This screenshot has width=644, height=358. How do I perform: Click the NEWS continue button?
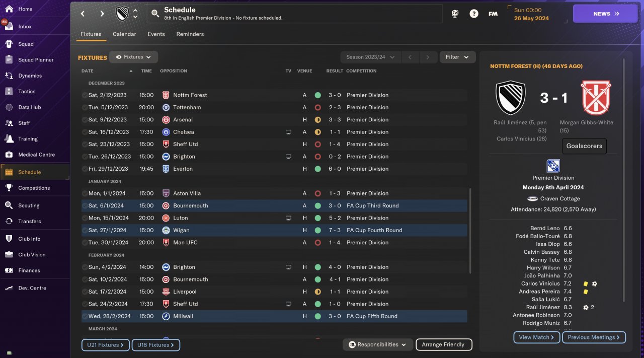point(605,14)
